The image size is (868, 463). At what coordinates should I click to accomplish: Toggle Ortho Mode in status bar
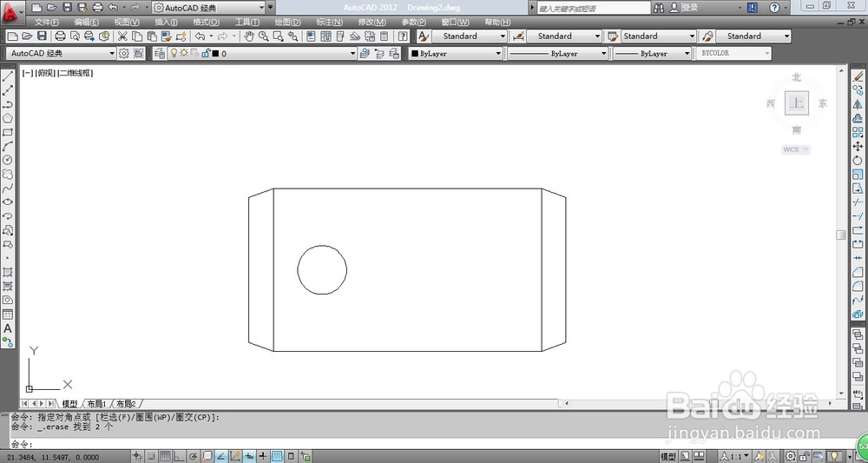179,456
